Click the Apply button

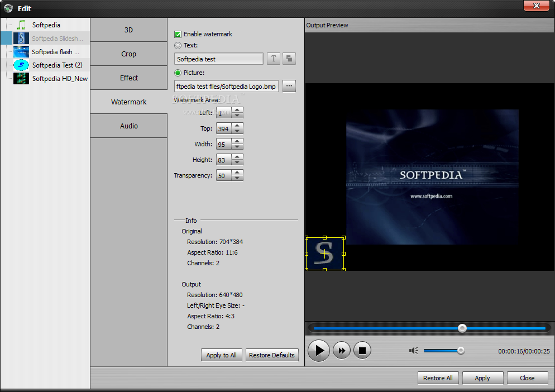[482, 378]
